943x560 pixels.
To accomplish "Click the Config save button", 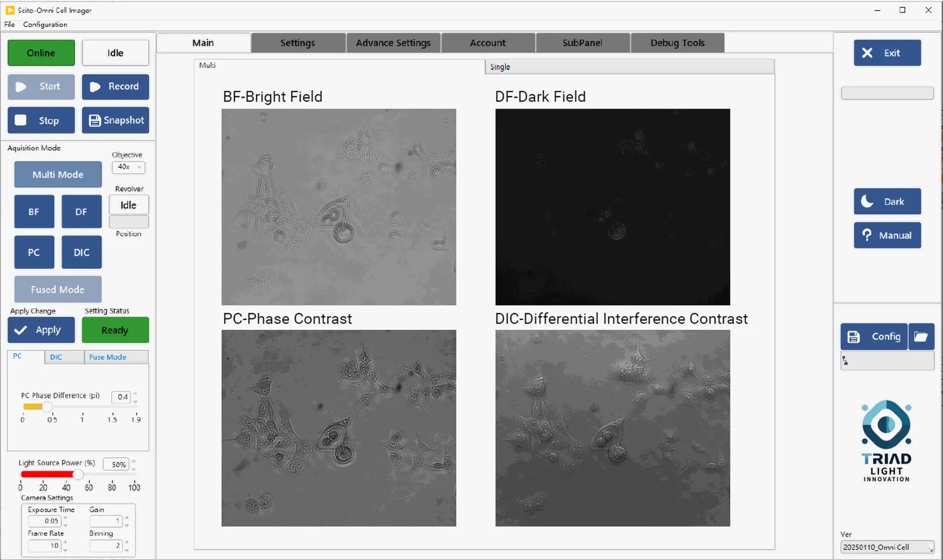I will 874,337.
